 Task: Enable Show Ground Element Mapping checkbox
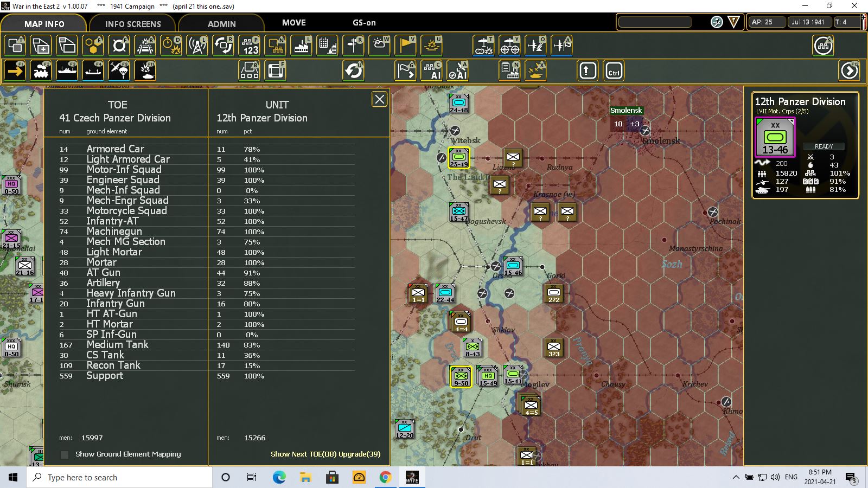[65, 454]
